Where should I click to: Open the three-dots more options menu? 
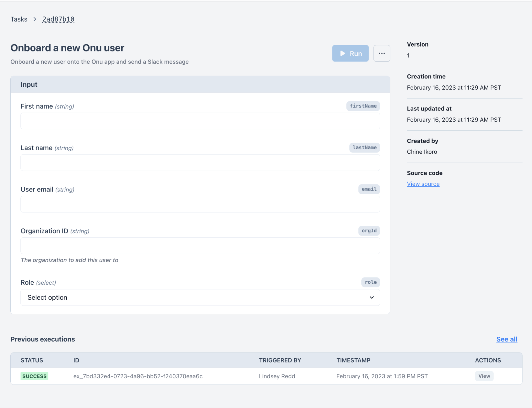point(382,53)
